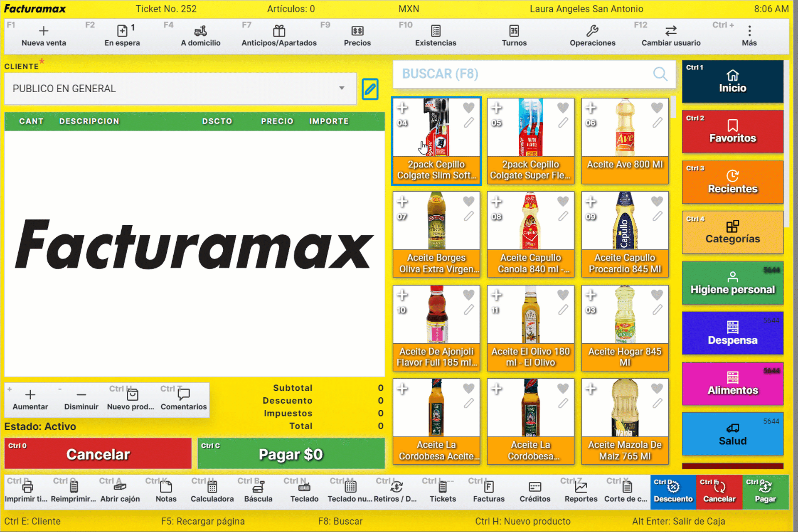Viewport: 798px width, 532px height.
Task: Edit Aceite Borges Oliva with pencil icon
Action: [x=469, y=216]
